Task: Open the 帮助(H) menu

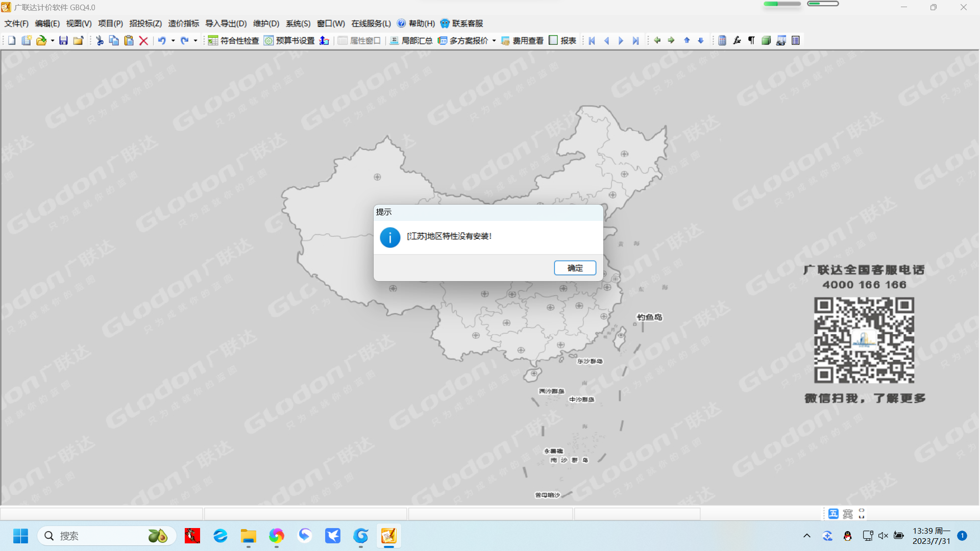Action: (x=416, y=23)
